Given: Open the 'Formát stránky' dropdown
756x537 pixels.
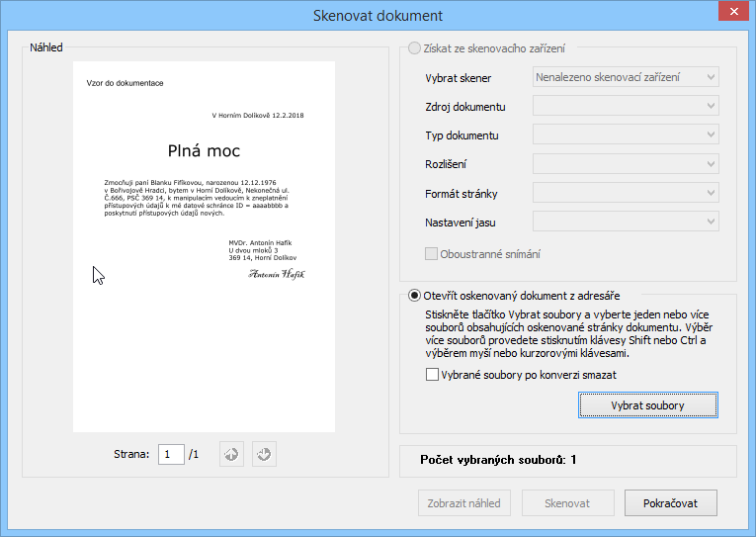Looking at the screenshot, I should [x=625, y=193].
